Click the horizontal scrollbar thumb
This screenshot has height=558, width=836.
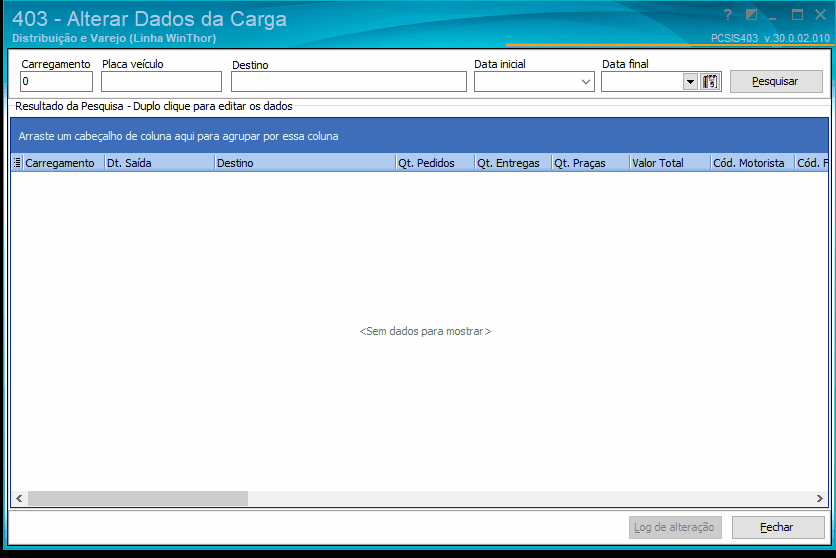(x=138, y=498)
